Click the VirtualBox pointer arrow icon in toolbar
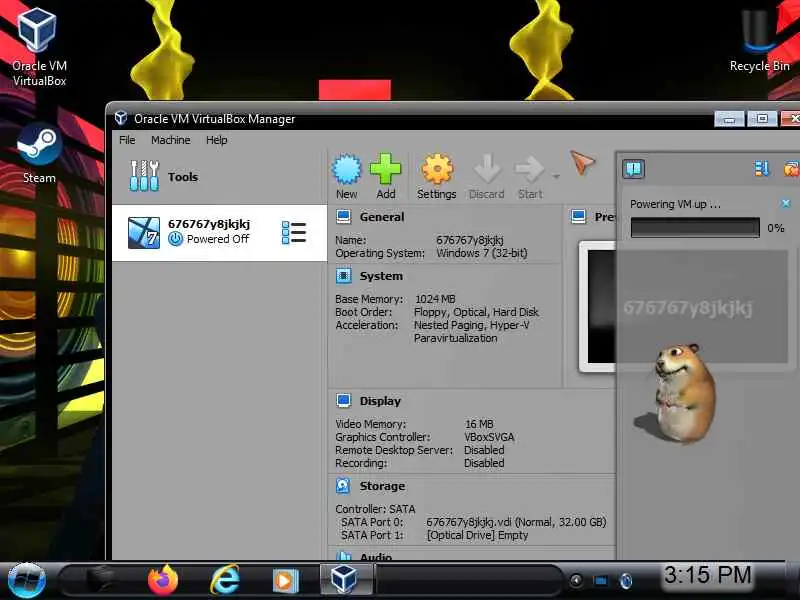The width and height of the screenshot is (800, 600). 582,163
